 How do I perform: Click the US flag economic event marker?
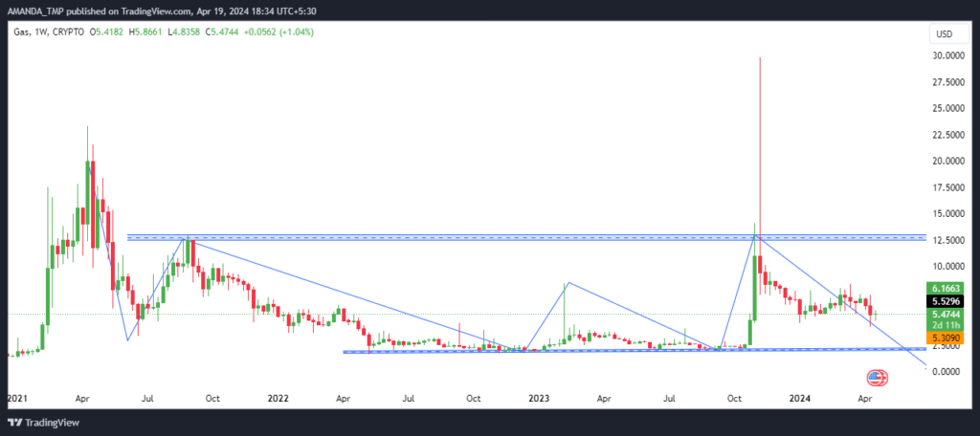coord(877,378)
